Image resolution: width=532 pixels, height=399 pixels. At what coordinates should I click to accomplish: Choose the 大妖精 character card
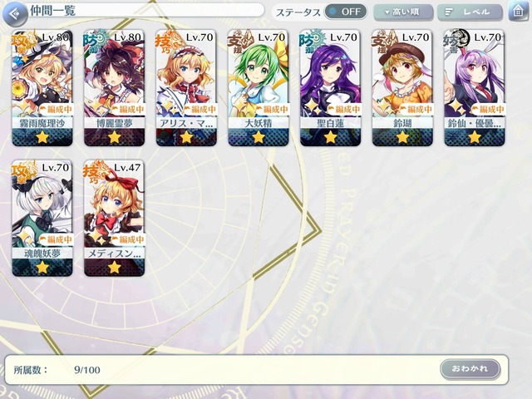point(259,88)
